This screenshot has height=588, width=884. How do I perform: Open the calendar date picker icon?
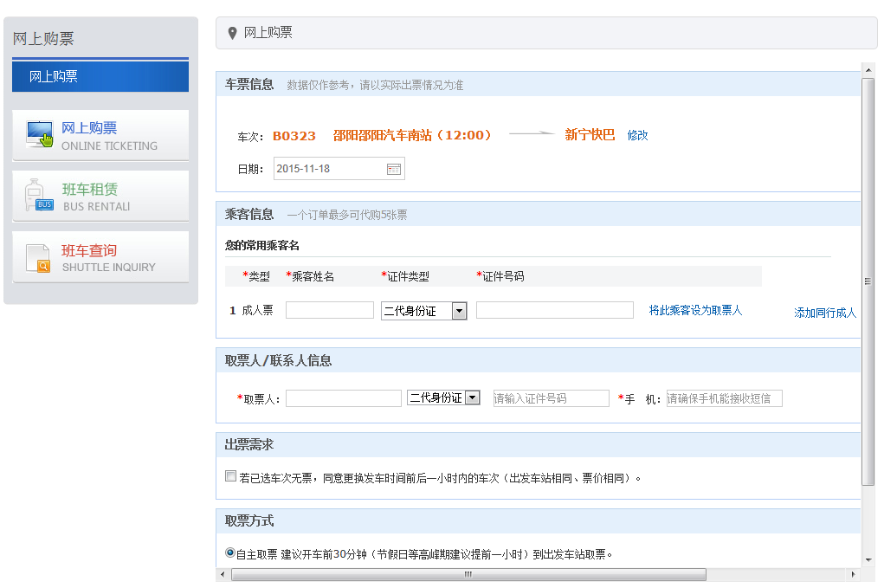(394, 170)
